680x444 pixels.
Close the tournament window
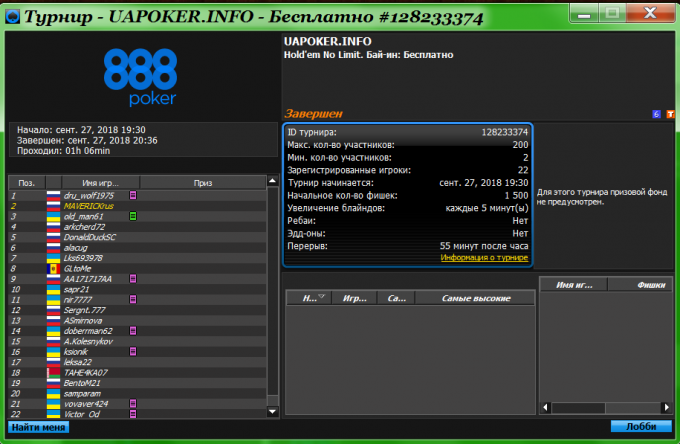(x=650, y=13)
